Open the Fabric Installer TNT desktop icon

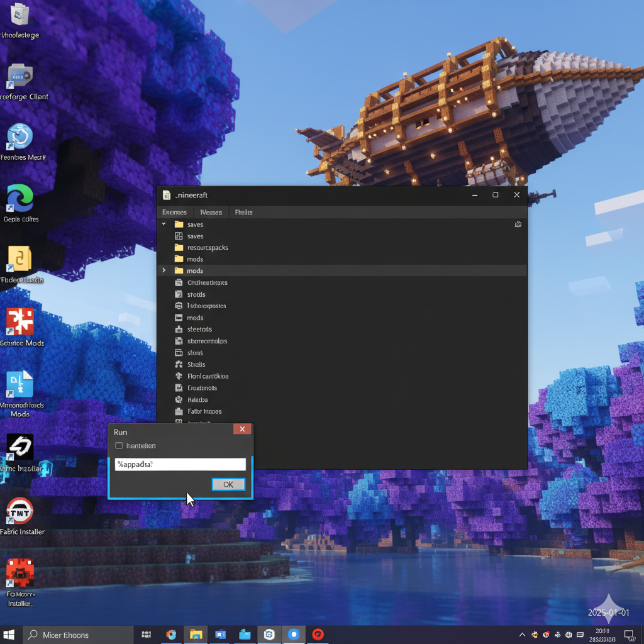20,511
